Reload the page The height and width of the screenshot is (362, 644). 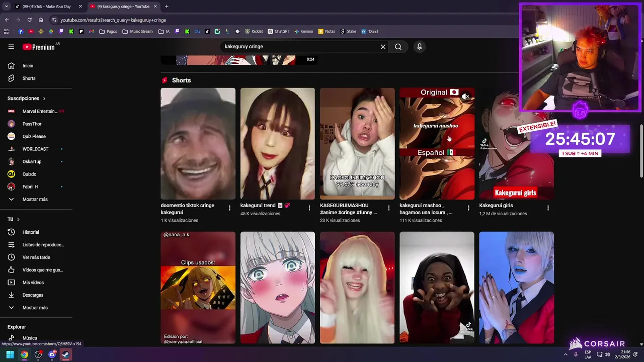pos(29,20)
